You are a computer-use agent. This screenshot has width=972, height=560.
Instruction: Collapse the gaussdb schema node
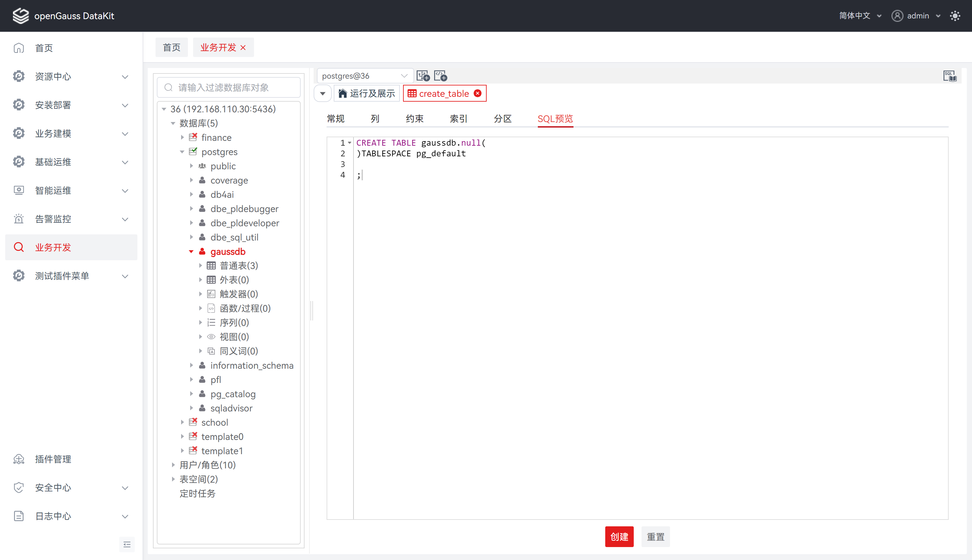(x=191, y=252)
